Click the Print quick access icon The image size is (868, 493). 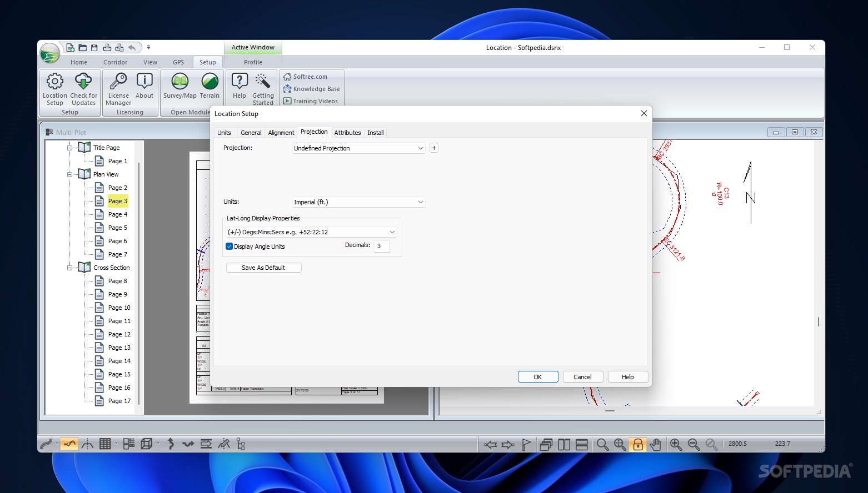107,48
